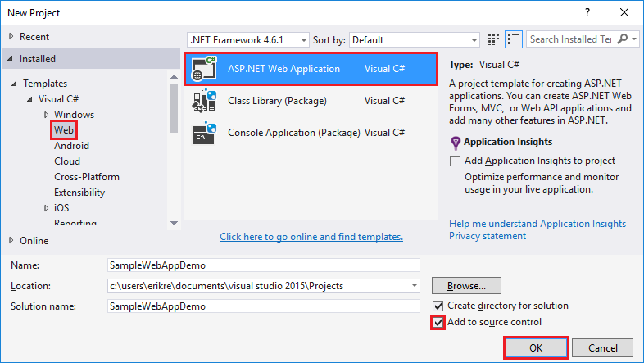
Task: Click the template tree vertical scrollbar
Action: tap(174, 107)
